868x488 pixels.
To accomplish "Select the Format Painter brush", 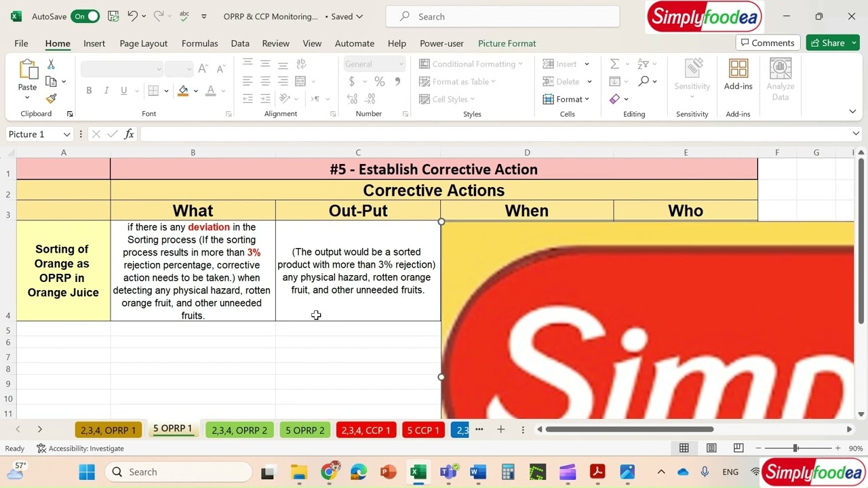I will (x=51, y=98).
